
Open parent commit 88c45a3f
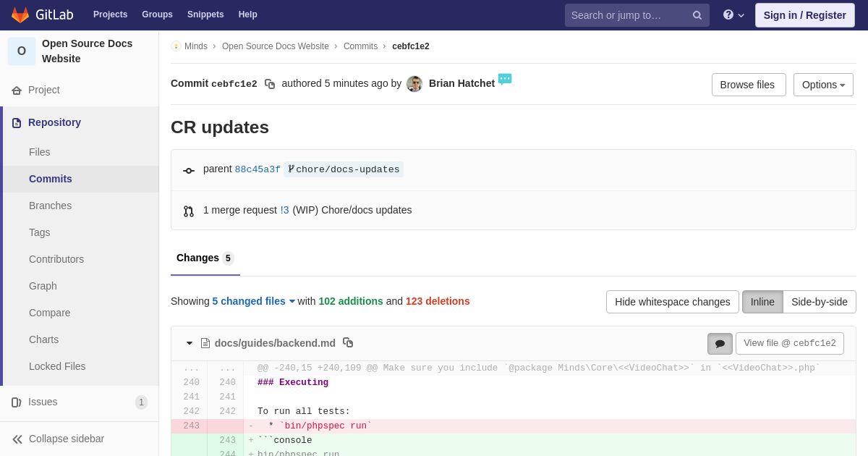(x=258, y=169)
